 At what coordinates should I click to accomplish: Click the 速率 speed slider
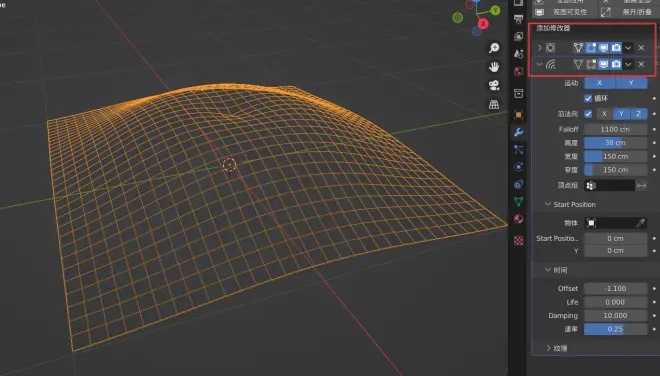[x=615, y=329]
